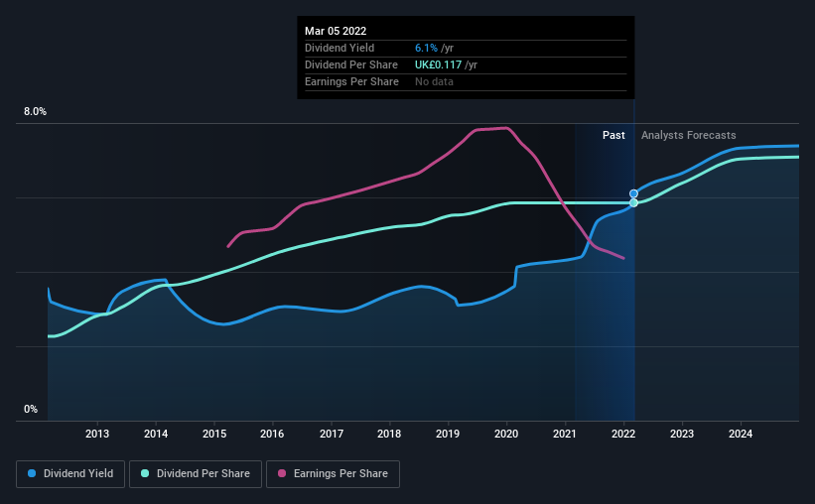The image size is (815, 504).
Task: Click the teal Dividend Per Share data point marker
Action: tap(633, 202)
